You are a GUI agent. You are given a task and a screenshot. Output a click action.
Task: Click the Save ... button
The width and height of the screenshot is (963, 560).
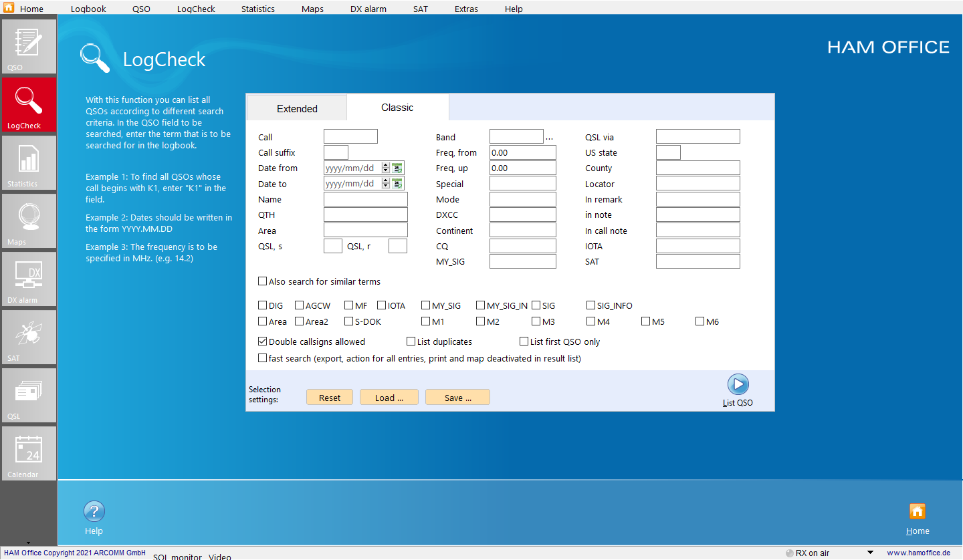coord(458,398)
